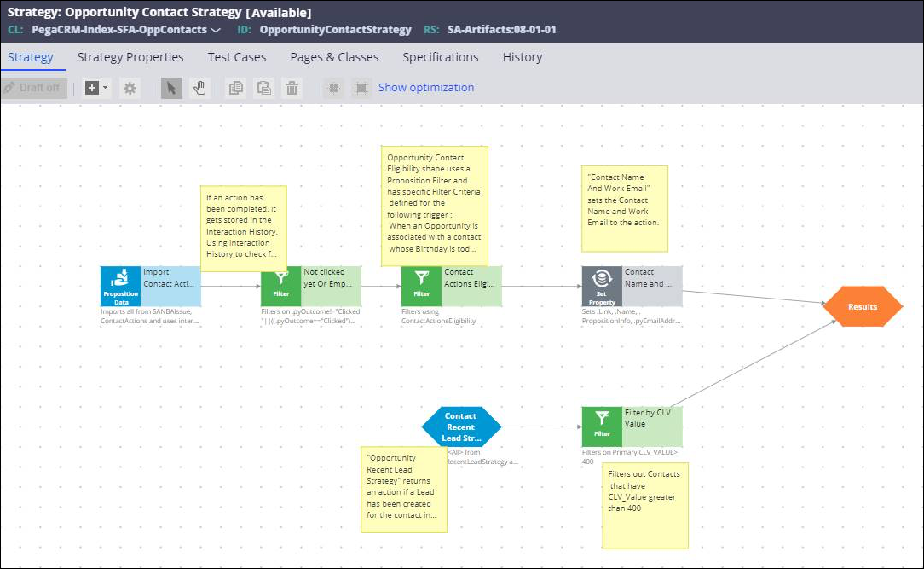Activate the hand pan tool
This screenshot has width=924, height=569.
tap(199, 88)
